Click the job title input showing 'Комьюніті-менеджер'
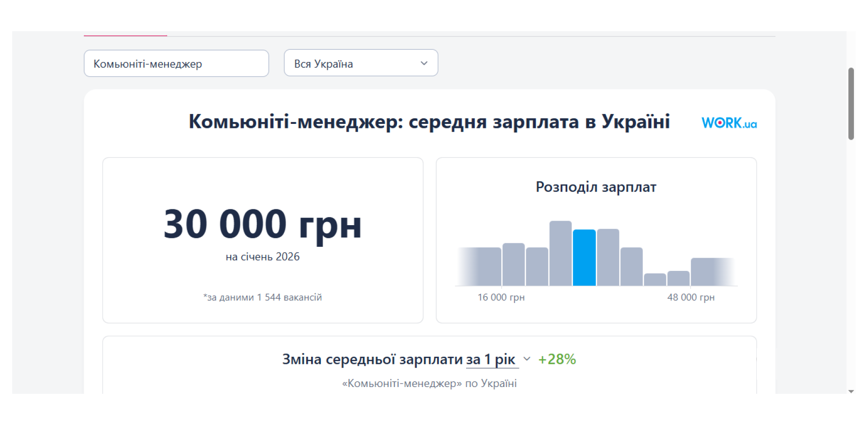The image size is (868, 425). (x=176, y=63)
